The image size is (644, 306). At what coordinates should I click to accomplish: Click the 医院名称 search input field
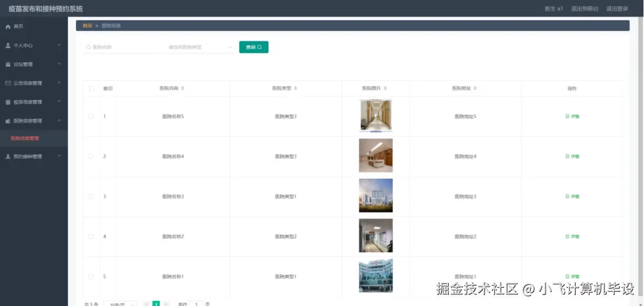[x=122, y=47]
